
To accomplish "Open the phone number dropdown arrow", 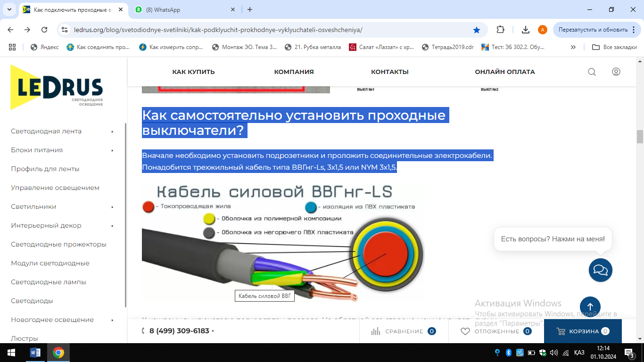I will [x=213, y=331].
